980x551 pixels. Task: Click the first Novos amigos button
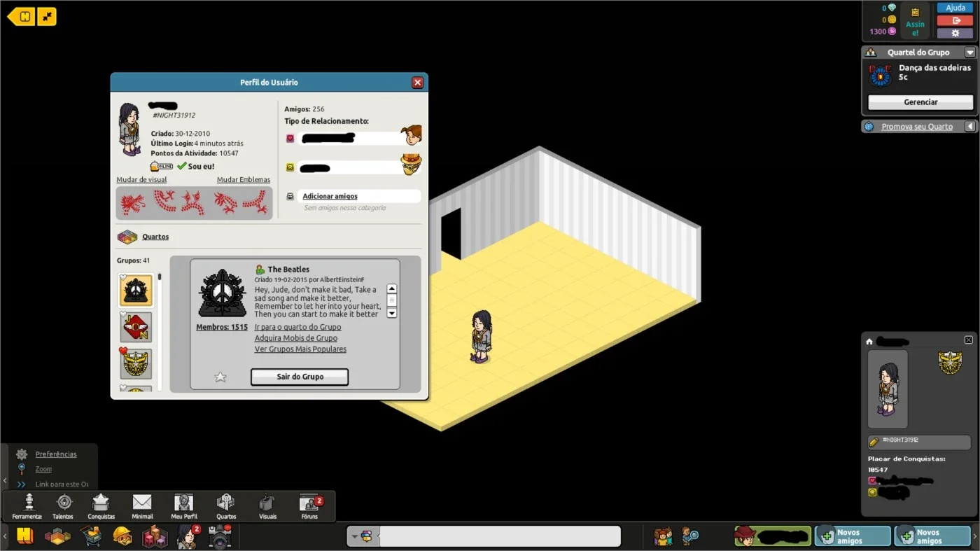[853, 536]
